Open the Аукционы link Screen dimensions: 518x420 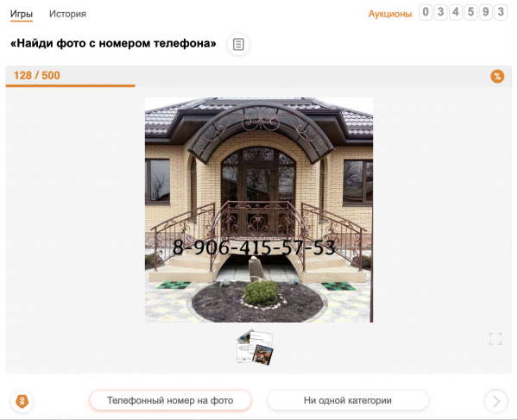tap(389, 14)
